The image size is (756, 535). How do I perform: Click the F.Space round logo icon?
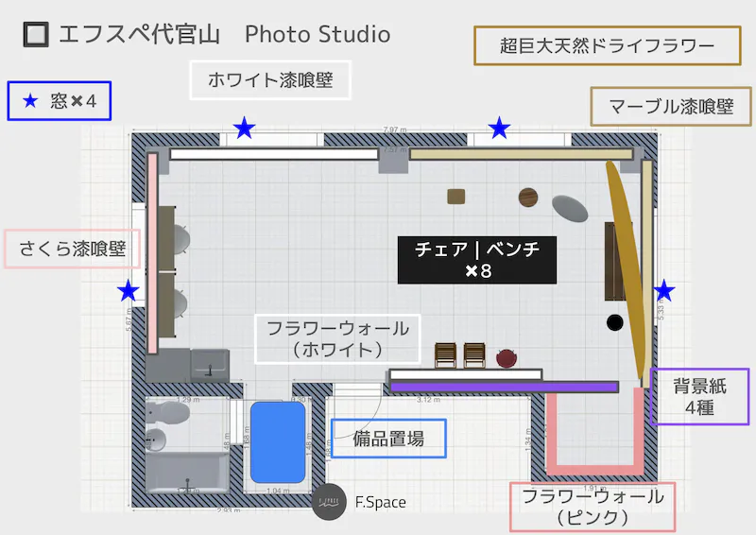[x=329, y=502]
